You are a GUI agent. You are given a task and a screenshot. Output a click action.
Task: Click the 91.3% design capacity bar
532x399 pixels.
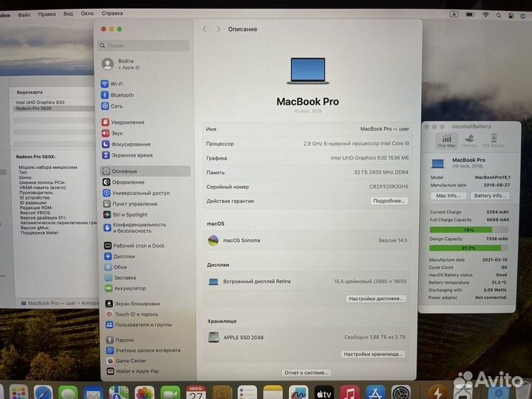(468, 248)
